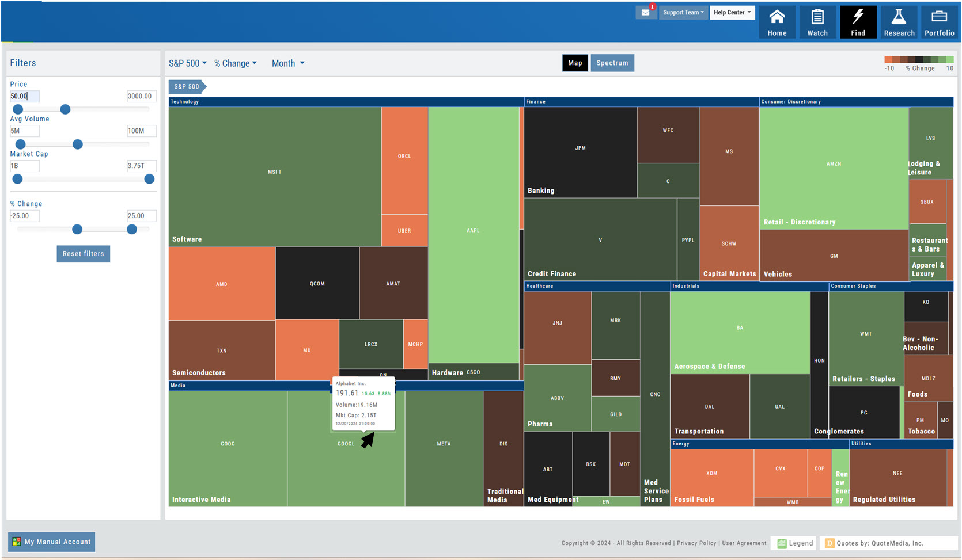The width and height of the screenshot is (962, 560).
Task: Click the Industrials sector header
Action: tap(749, 286)
